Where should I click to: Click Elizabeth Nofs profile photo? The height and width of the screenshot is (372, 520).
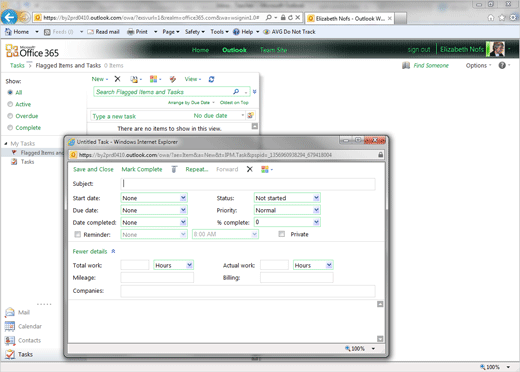tap(496, 49)
